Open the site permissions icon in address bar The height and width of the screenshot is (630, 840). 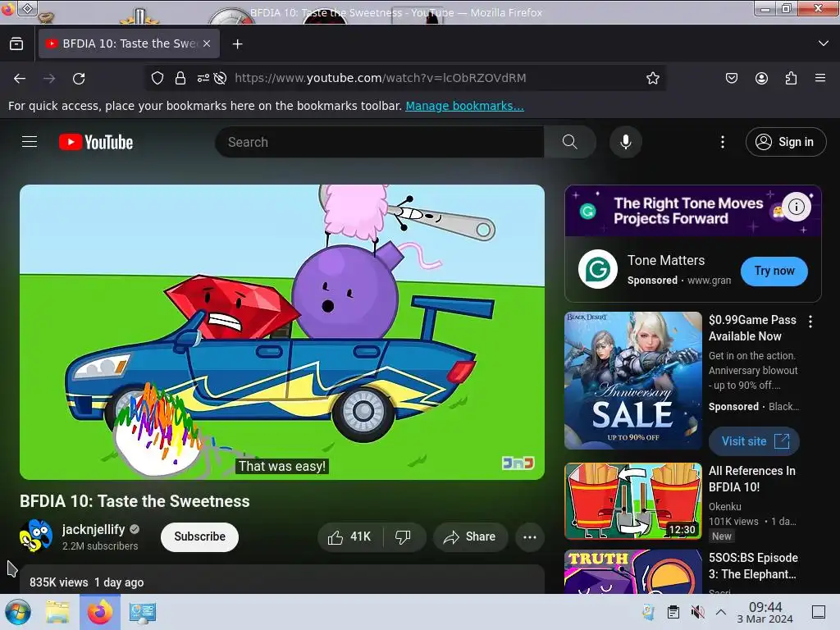coord(203,78)
